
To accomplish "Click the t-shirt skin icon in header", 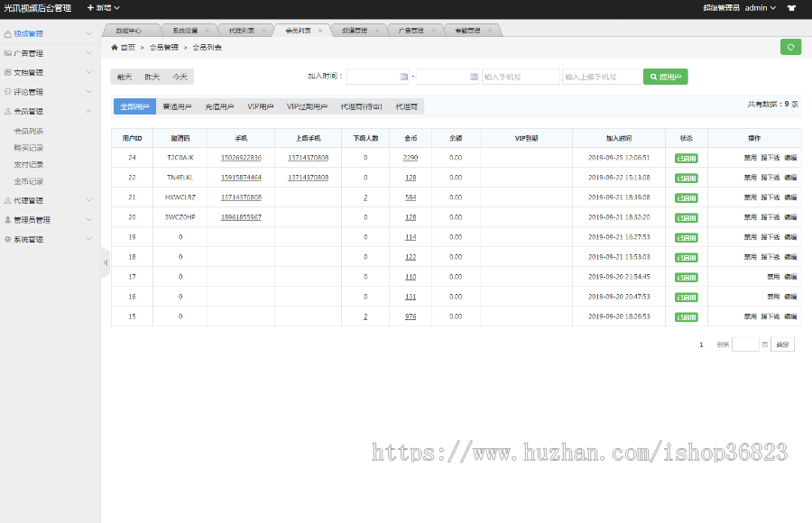I will click(x=791, y=8).
